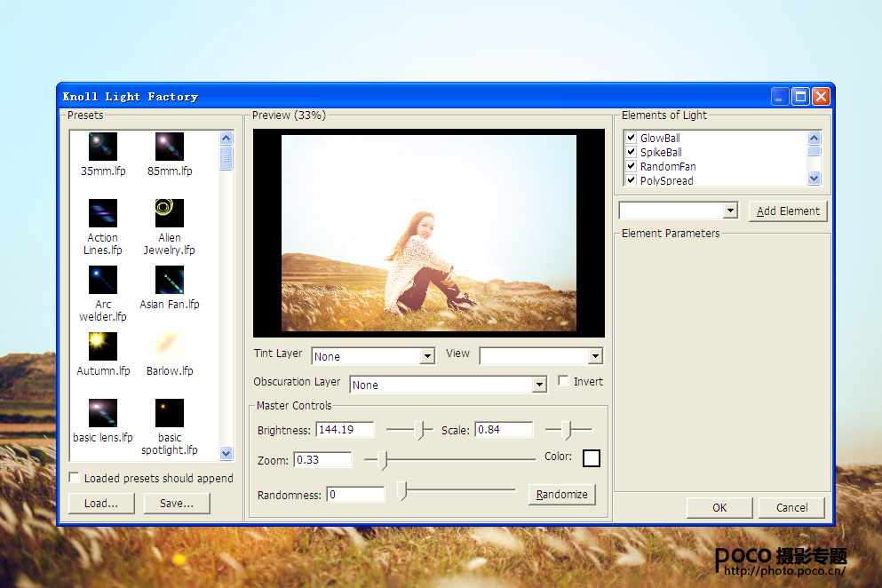Maximize the Knoll Light Factory window
882x588 pixels.
[x=800, y=97]
